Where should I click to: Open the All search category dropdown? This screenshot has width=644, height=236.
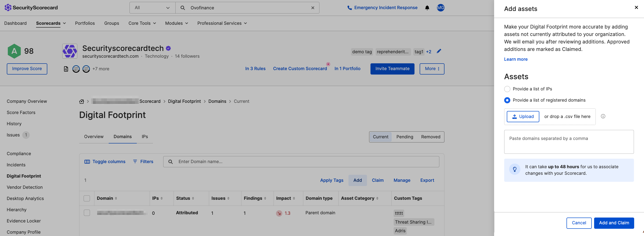coord(152,8)
